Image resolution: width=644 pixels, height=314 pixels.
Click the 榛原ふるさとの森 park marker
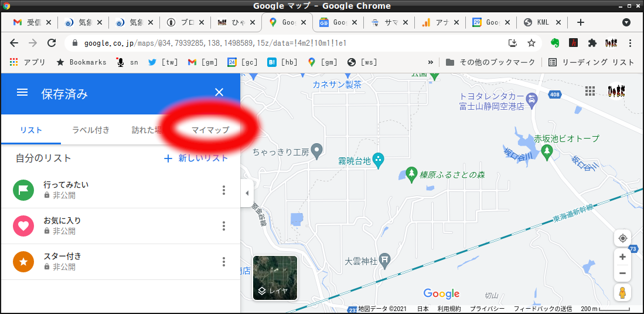(x=411, y=174)
